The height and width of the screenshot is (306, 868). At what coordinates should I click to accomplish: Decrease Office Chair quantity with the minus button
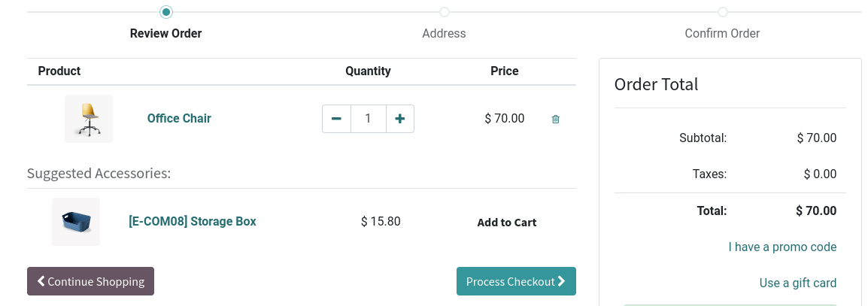[336, 119]
